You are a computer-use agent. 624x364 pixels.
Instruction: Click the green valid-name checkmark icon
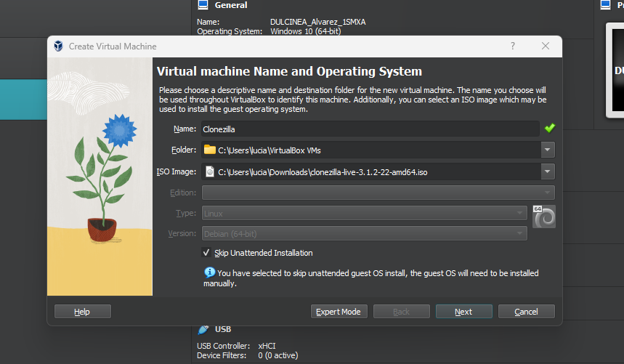click(549, 129)
